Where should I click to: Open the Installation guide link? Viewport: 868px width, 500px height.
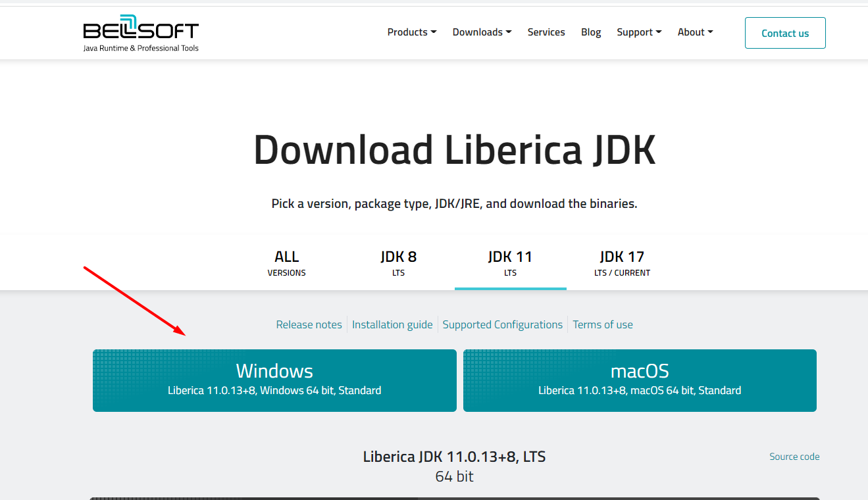point(392,324)
